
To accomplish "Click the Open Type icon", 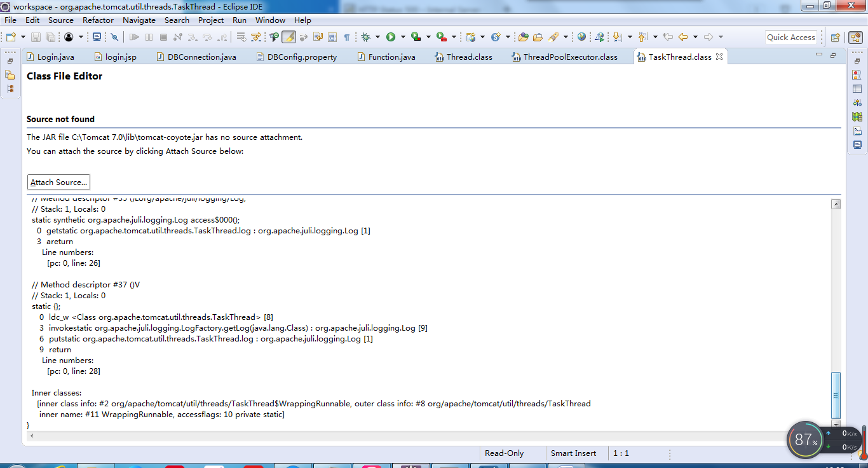I will tap(524, 37).
